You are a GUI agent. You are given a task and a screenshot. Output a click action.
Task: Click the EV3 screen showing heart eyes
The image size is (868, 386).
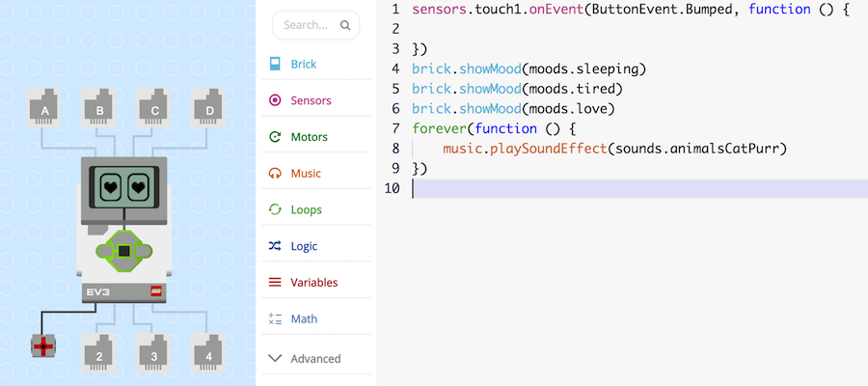(124, 187)
